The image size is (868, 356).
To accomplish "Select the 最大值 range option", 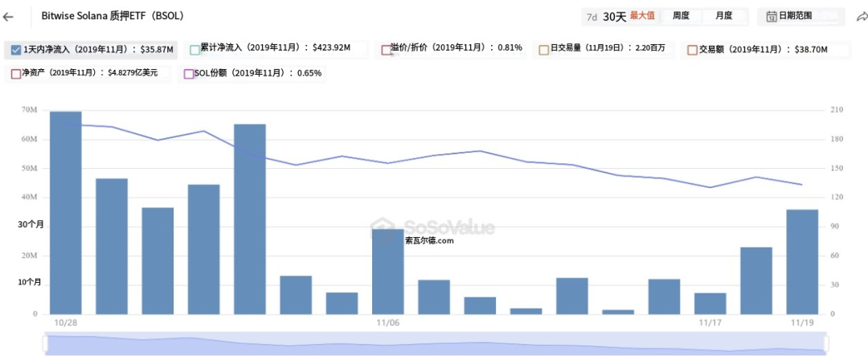I will [641, 16].
